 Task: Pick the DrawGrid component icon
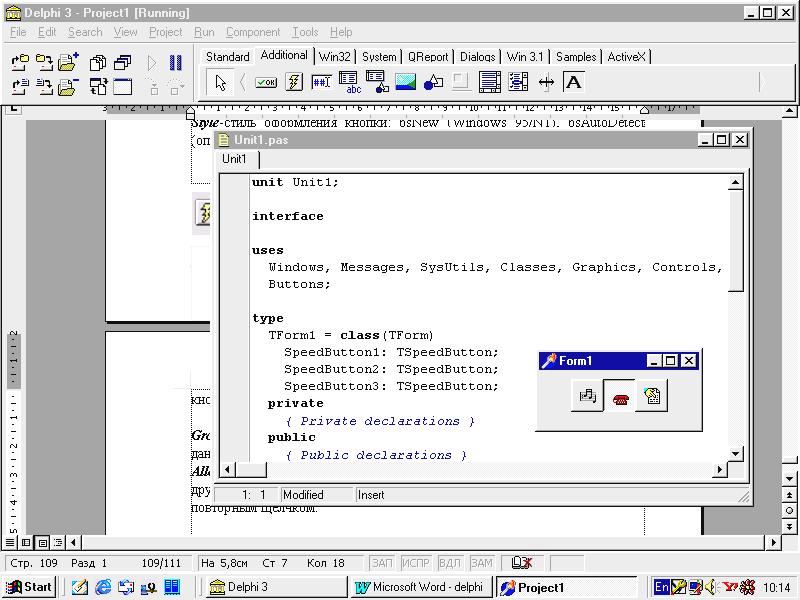coord(377,82)
